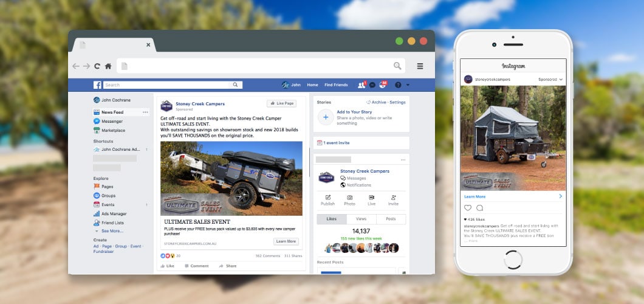Image resolution: width=644 pixels, height=304 pixels.
Task: Open the 1 event invite link
Action: [x=333, y=143]
